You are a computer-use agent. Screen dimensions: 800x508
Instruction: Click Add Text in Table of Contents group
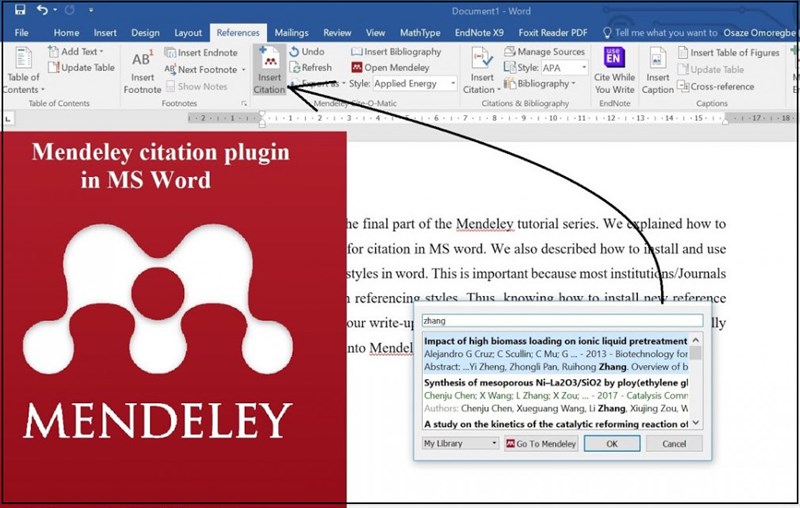[x=76, y=52]
